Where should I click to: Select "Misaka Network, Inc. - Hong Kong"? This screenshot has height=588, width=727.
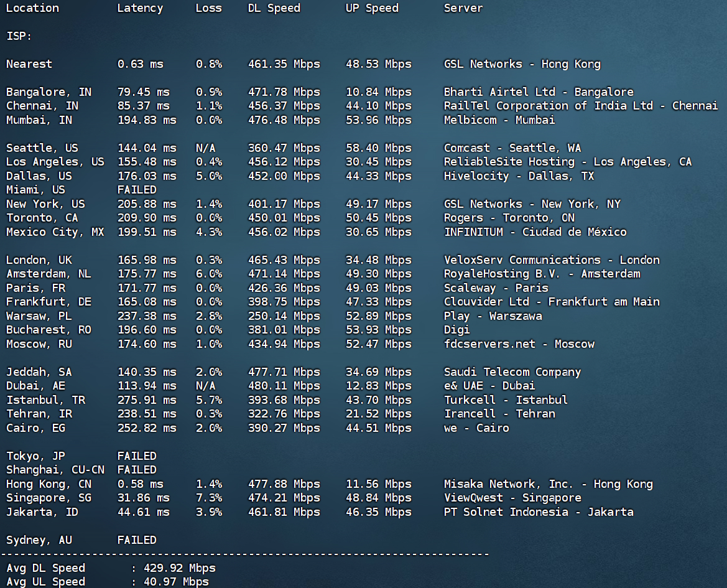[549, 484]
